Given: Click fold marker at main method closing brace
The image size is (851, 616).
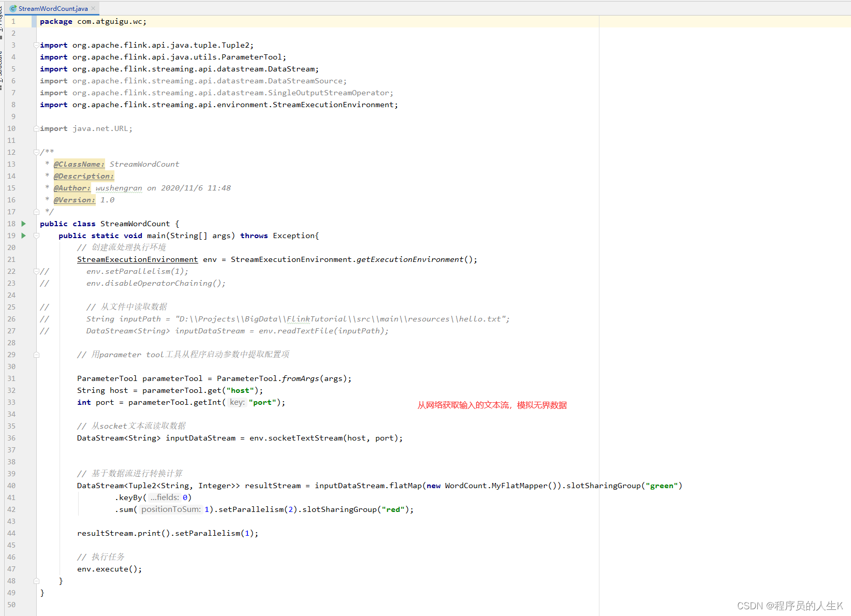Looking at the screenshot, I should click(x=36, y=581).
